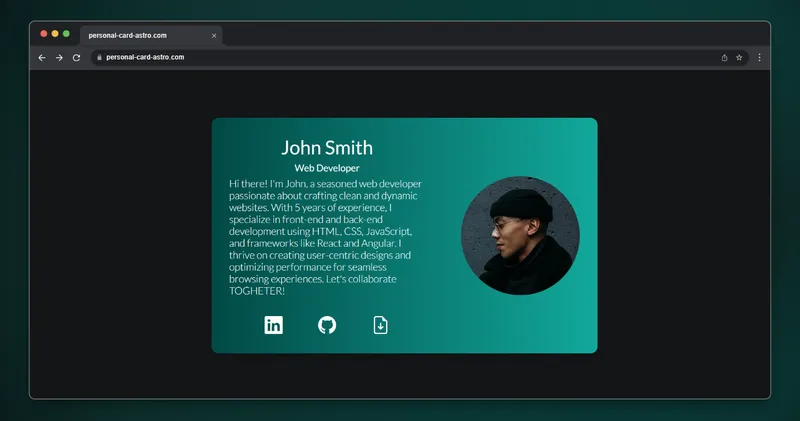This screenshot has width=800, height=421.
Task: Close the window with the red button
Action: tap(44, 34)
